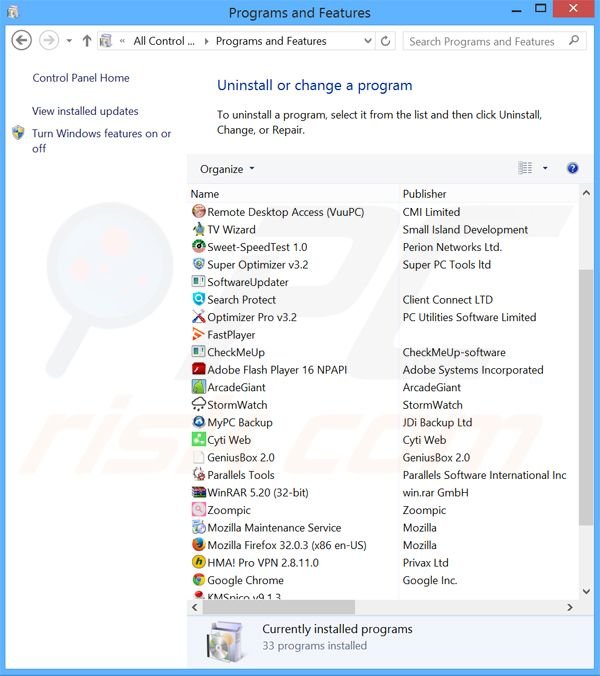Sort by the Publisher column header
The height and width of the screenshot is (676, 600).
424,194
